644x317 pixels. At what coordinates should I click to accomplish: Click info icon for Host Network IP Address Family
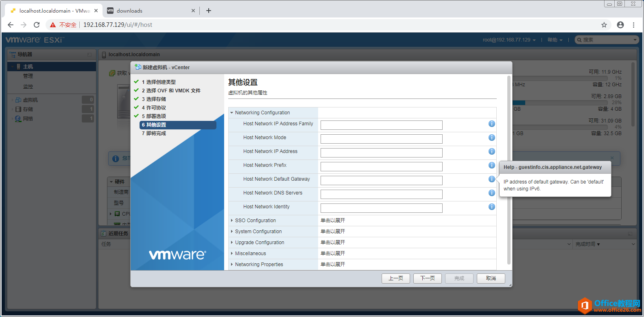pyautogui.click(x=492, y=124)
